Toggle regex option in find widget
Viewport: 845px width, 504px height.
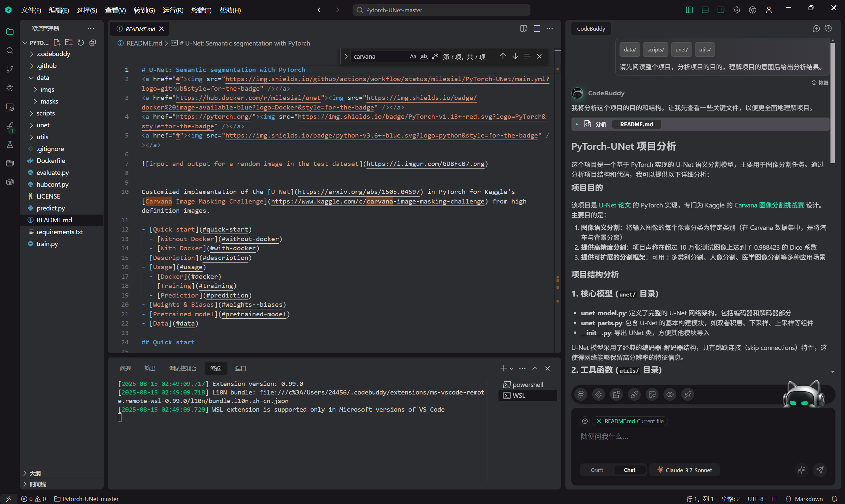[435, 56]
